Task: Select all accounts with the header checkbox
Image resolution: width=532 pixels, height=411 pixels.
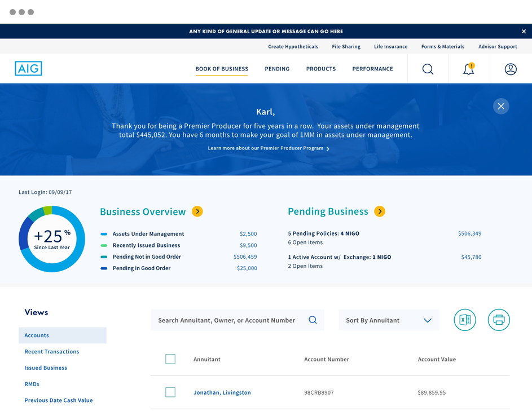Action: pos(170,359)
